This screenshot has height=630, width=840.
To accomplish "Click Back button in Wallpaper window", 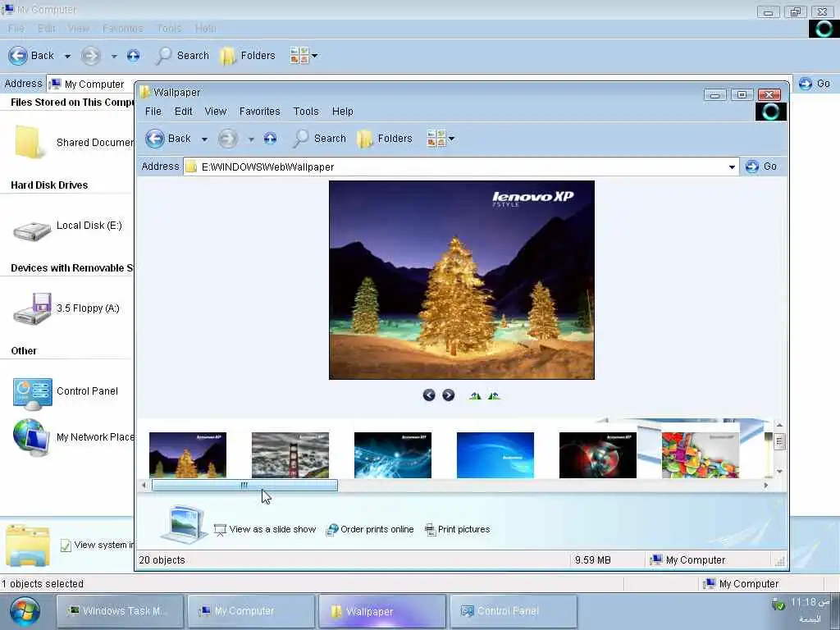I will pyautogui.click(x=168, y=138).
